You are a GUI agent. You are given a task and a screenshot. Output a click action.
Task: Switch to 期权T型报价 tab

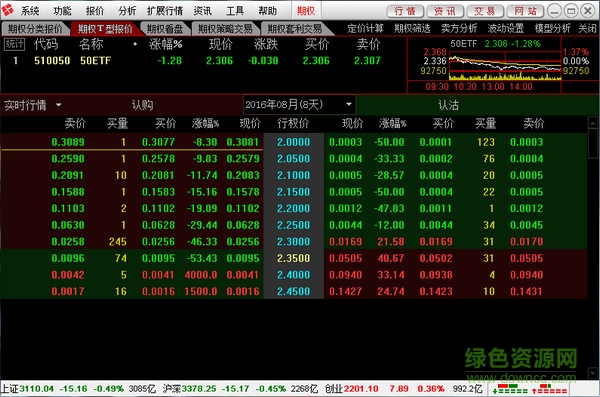pos(105,28)
